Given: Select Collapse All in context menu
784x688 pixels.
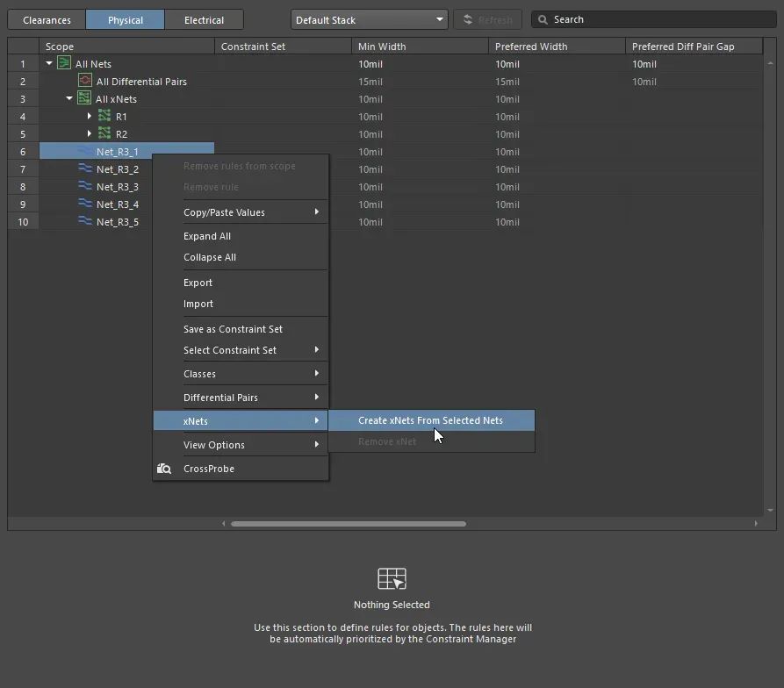Looking at the screenshot, I should 241,257.
